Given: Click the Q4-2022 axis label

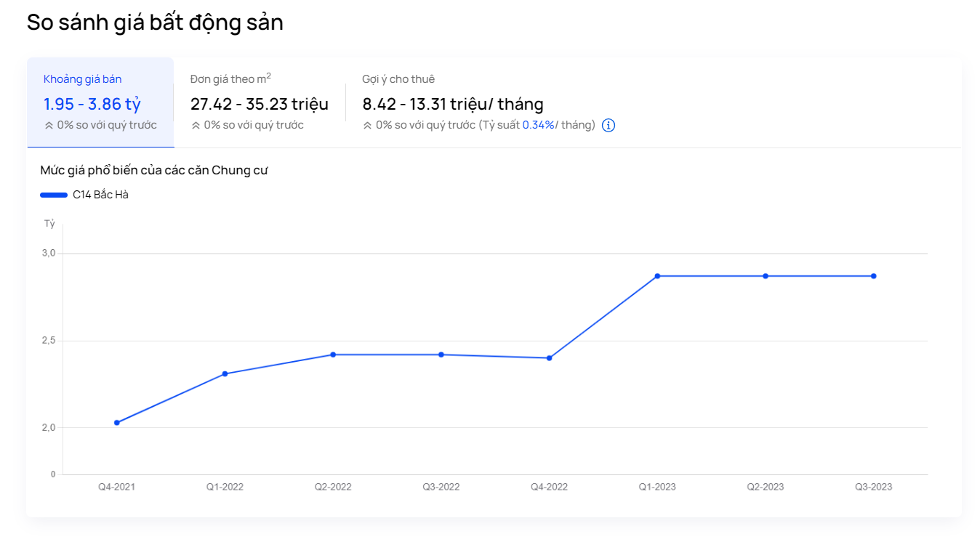Looking at the screenshot, I should (x=549, y=487).
